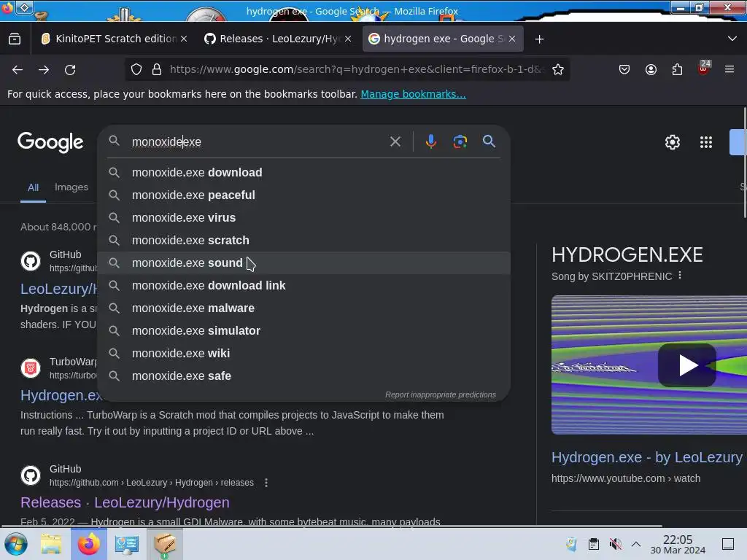
Task: Switch to Firefox on the taskbar
Action: 88,544
